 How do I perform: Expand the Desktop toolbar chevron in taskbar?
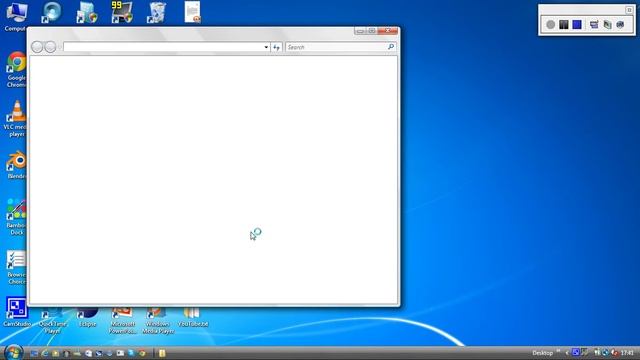pos(558,351)
